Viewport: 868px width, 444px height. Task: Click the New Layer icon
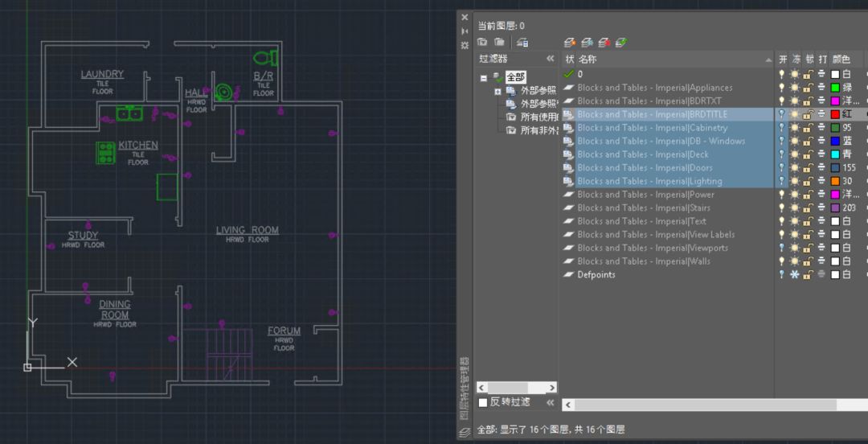[x=570, y=42]
